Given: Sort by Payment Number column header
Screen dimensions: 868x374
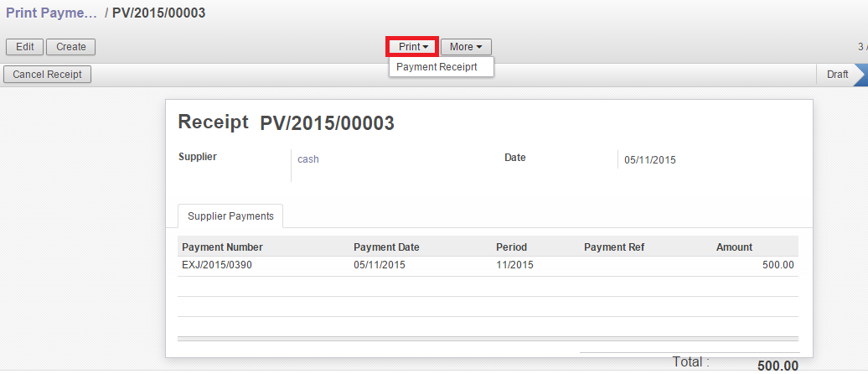Looking at the screenshot, I should pyautogui.click(x=223, y=247).
